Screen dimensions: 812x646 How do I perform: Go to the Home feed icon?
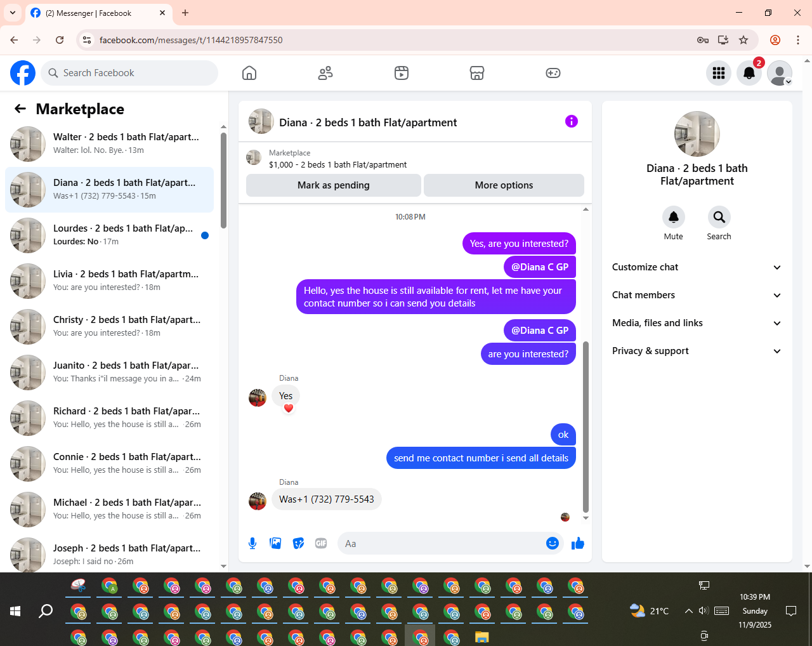click(249, 73)
